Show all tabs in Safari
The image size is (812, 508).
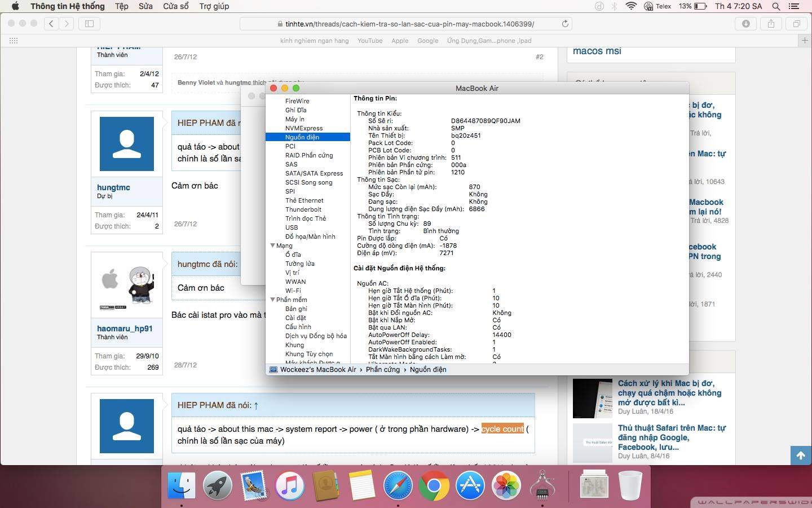pyautogui.click(x=796, y=24)
